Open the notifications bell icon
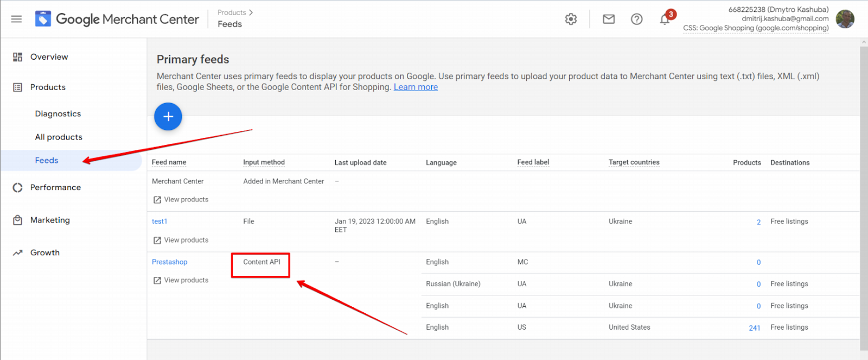The width and height of the screenshot is (868, 360). coord(665,20)
